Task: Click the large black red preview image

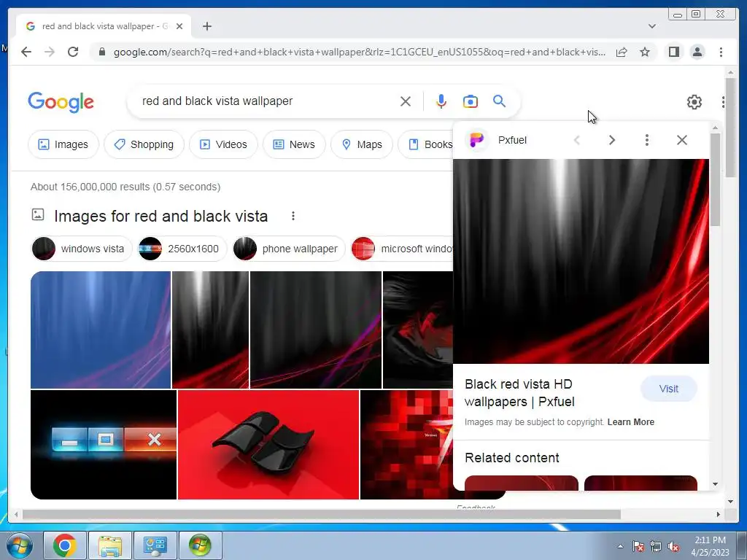Action: (x=581, y=262)
